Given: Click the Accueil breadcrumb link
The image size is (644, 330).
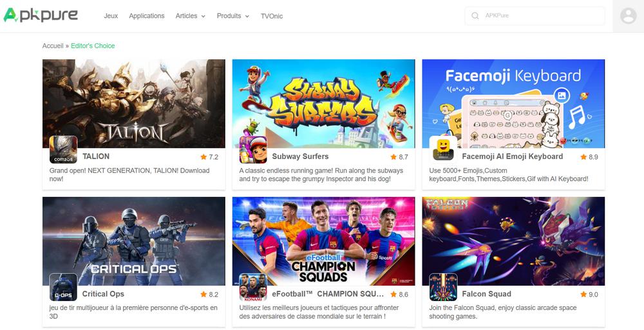Looking at the screenshot, I should [x=53, y=46].
